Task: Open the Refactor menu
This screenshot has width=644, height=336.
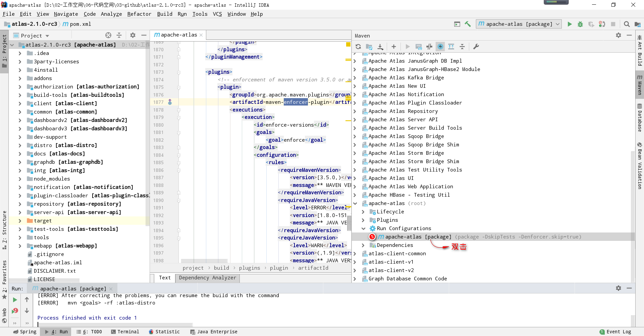Action: tap(139, 14)
